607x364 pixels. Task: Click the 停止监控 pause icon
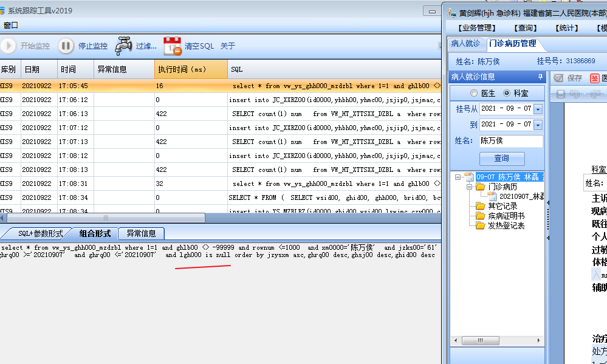[66, 46]
